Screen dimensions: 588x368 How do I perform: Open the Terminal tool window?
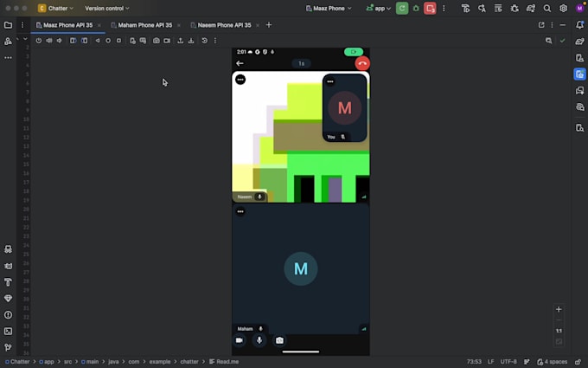point(8,331)
